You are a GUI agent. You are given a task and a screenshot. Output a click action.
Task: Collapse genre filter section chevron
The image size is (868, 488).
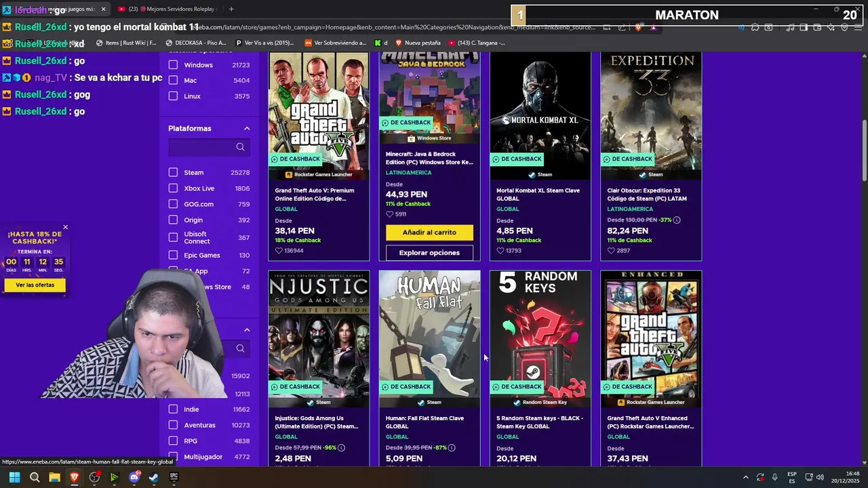247,330
